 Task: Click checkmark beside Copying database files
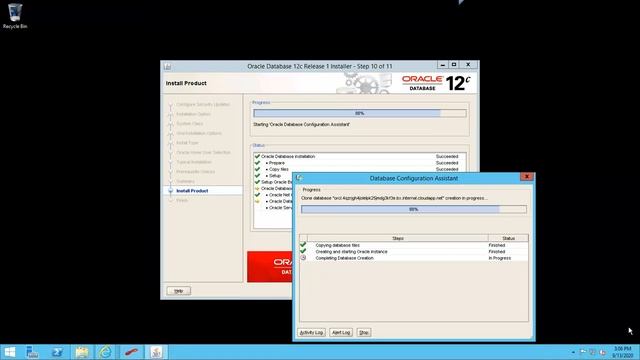tap(303, 245)
